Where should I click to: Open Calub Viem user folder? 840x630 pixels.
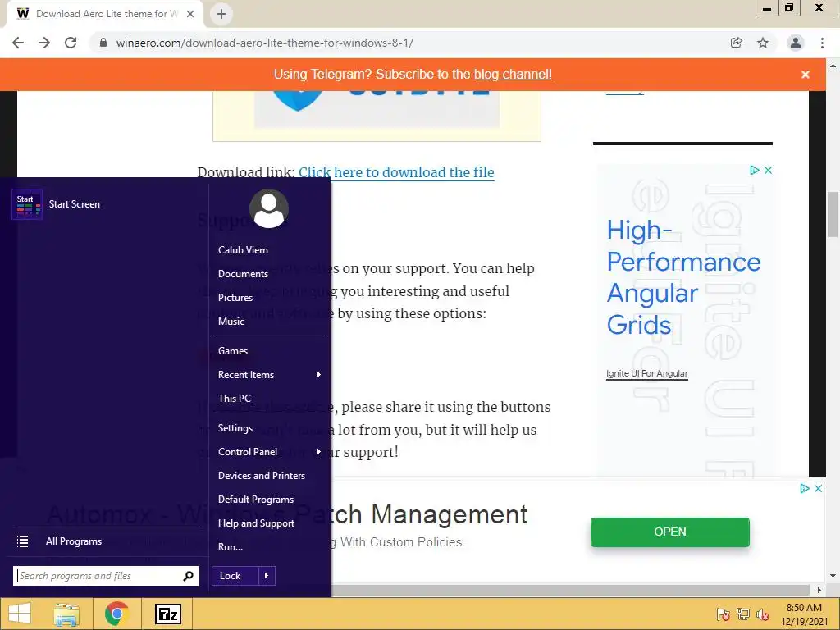243,250
